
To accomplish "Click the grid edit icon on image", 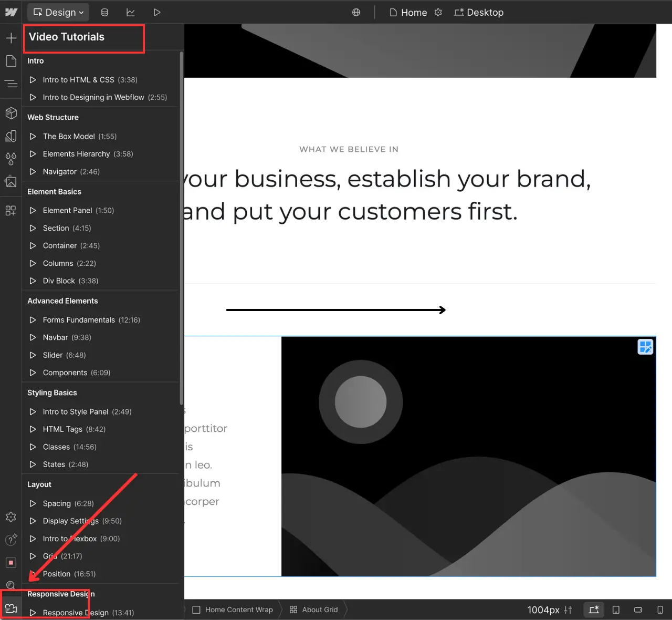I will [645, 347].
